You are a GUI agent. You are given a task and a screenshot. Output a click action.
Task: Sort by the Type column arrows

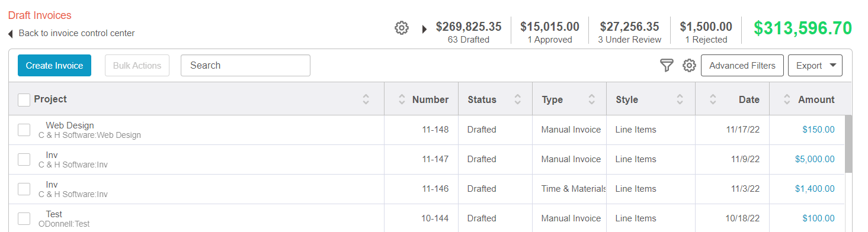coord(591,99)
